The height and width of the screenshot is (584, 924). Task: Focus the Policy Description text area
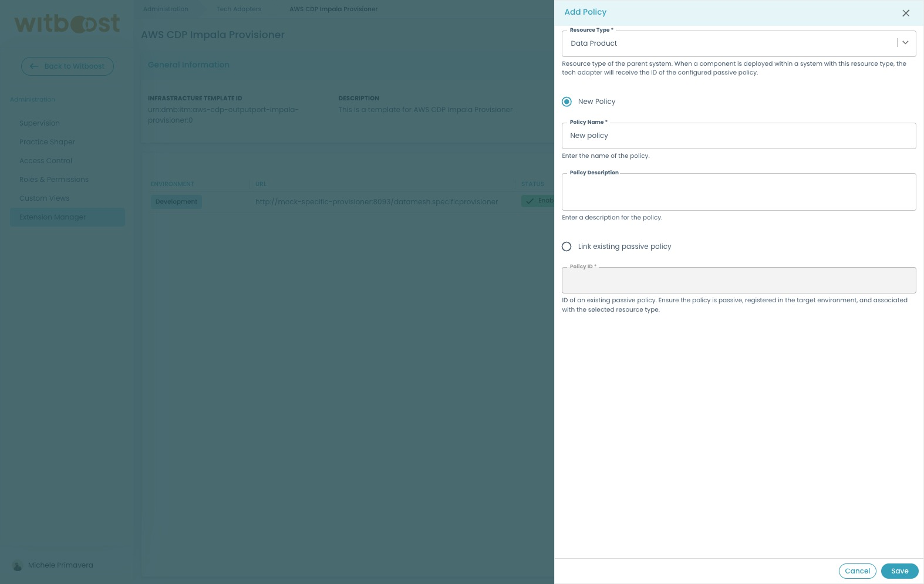(x=738, y=193)
